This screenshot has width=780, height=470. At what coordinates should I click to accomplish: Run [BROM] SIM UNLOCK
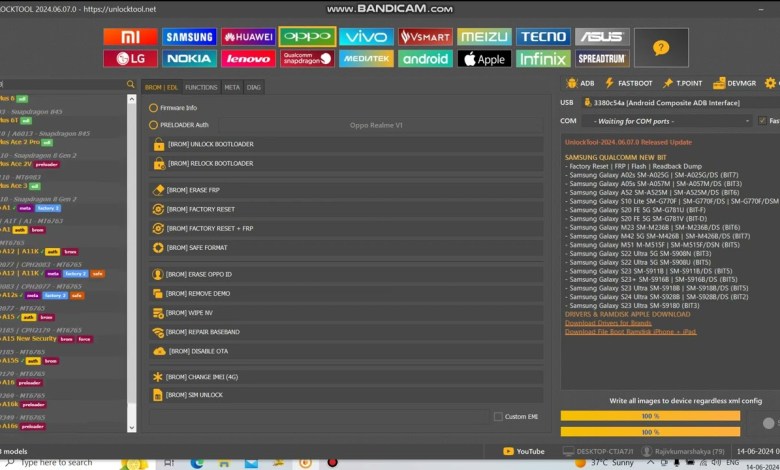coord(346,395)
